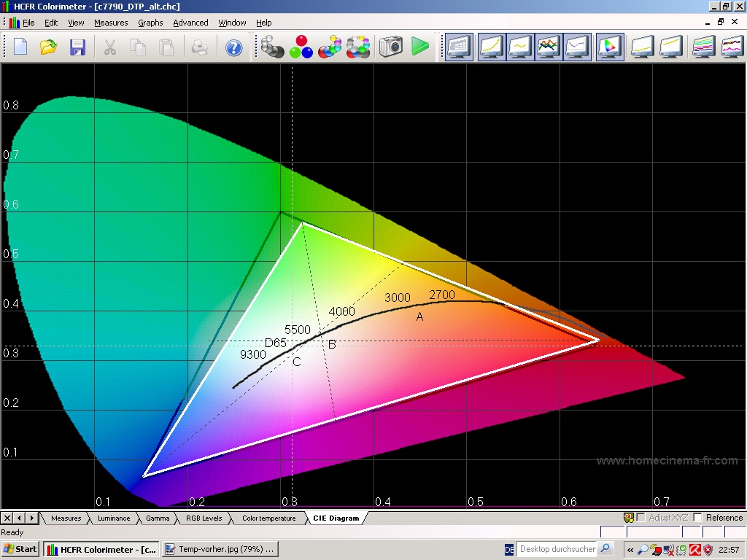Open the About help question mark icon
This screenshot has height=560, width=747.
(x=233, y=47)
